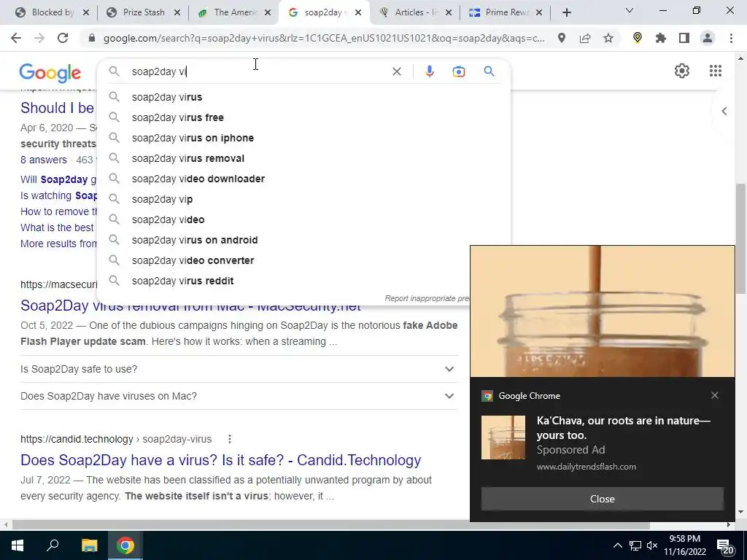Click the location pin icon in address bar
747x560 pixels.
[x=562, y=38]
